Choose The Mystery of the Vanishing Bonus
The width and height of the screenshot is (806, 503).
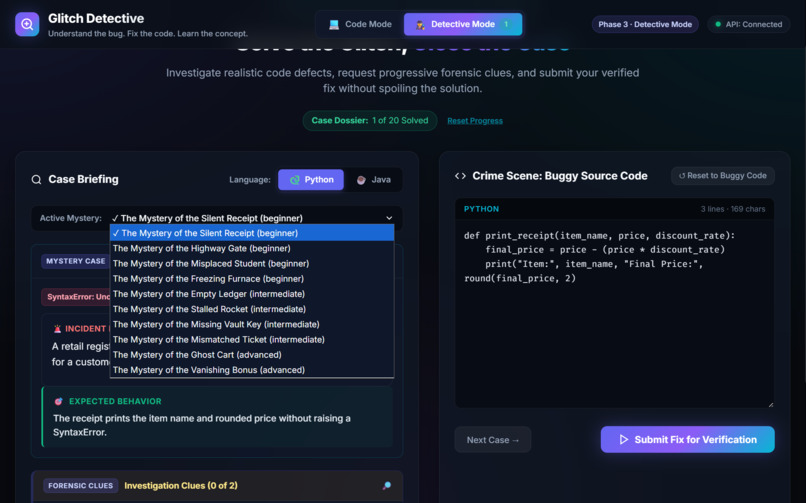(x=252, y=370)
